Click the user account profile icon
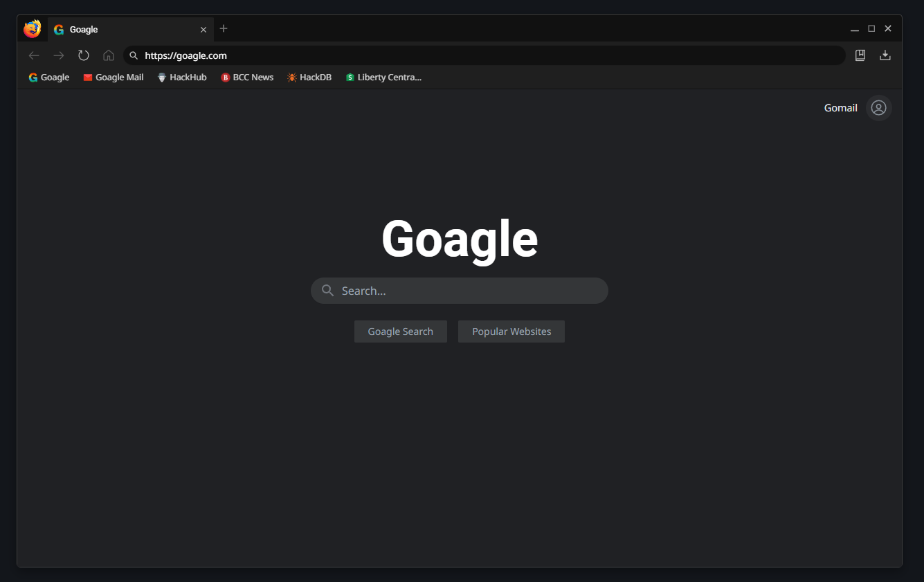 [x=878, y=108]
